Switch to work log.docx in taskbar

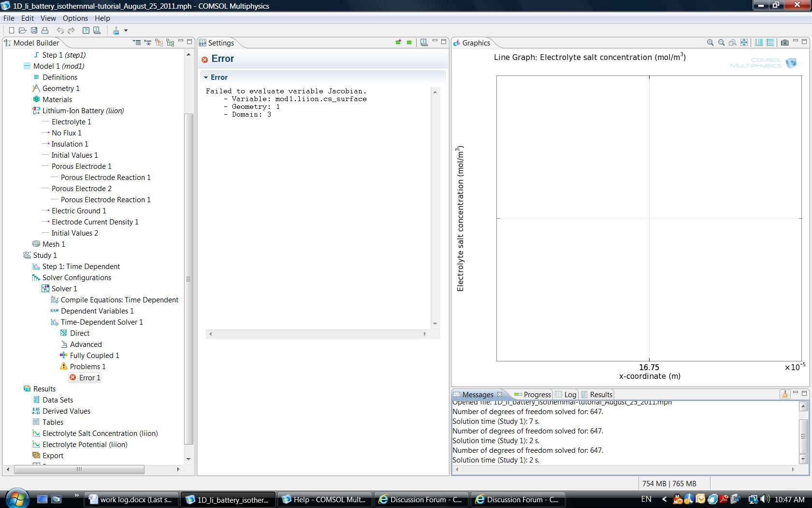pos(131,500)
